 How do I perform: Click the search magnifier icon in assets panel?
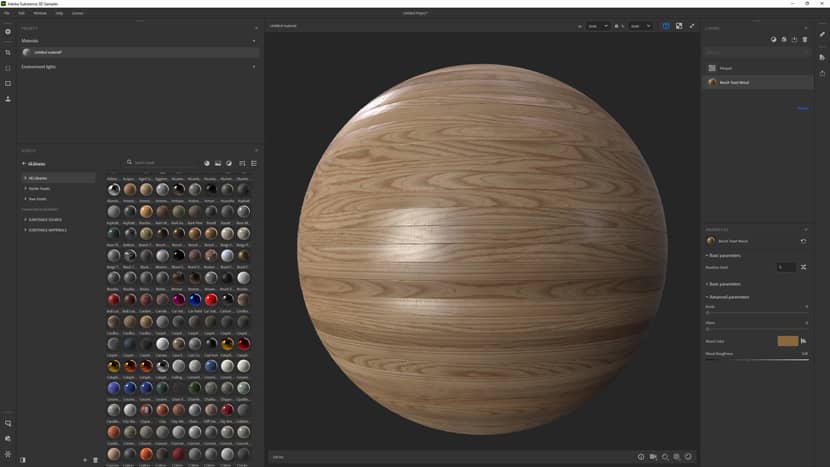[129, 163]
